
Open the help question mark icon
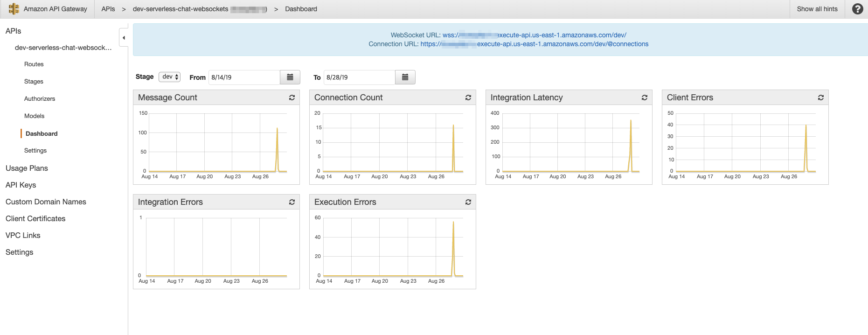pyautogui.click(x=857, y=9)
